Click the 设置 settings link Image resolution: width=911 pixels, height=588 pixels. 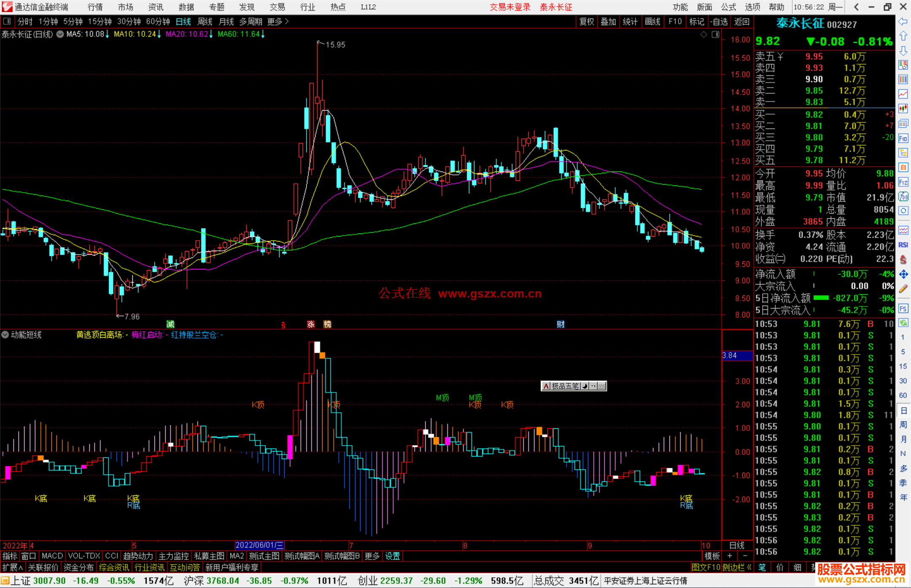(x=392, y=556)
